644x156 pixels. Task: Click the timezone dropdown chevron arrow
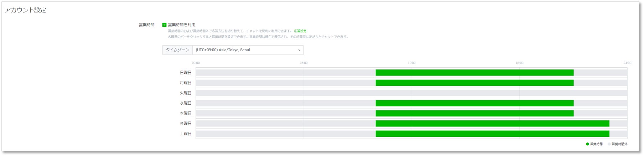pyautogui.click(x=299, y=50)
